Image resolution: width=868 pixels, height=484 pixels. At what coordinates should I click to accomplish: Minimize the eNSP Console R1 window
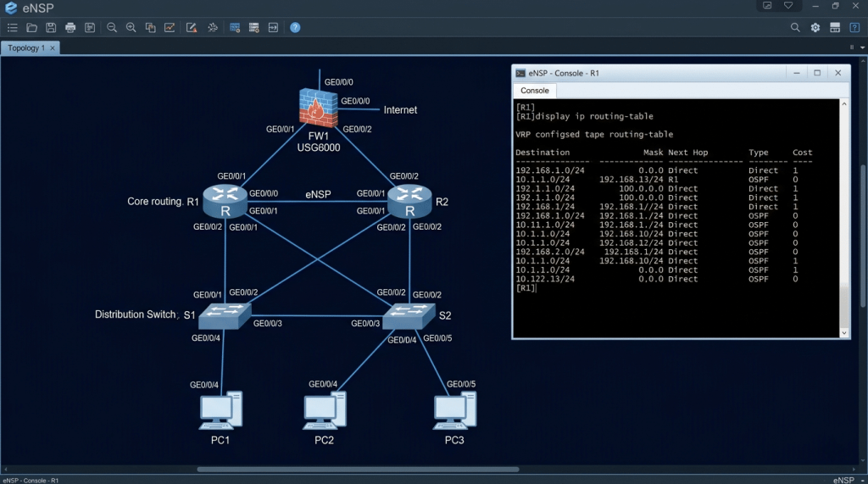click(x=797, y=73)
